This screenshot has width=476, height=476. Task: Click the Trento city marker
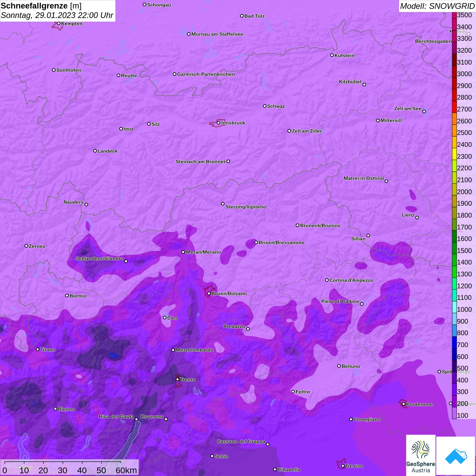[x=177, y=379]
